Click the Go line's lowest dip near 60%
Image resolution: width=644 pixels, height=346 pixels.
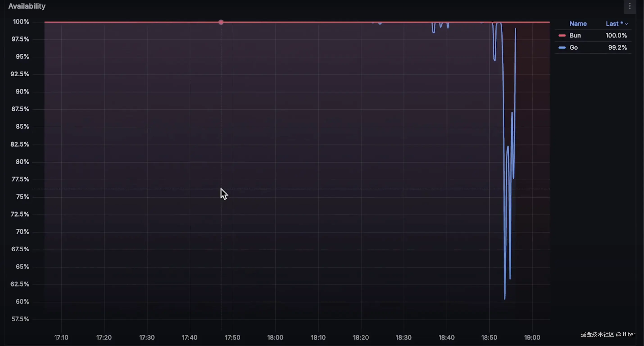pyautogui.click(x=504, y=298)
